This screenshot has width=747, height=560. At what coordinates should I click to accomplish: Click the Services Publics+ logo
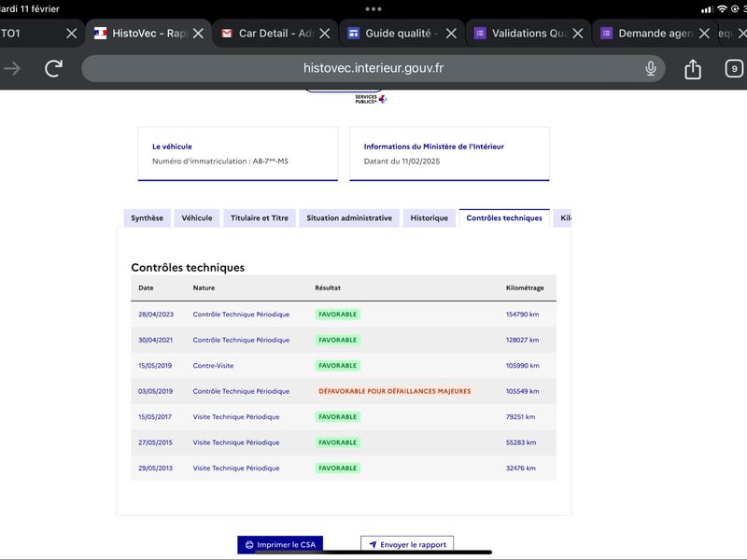click(371, 99)
